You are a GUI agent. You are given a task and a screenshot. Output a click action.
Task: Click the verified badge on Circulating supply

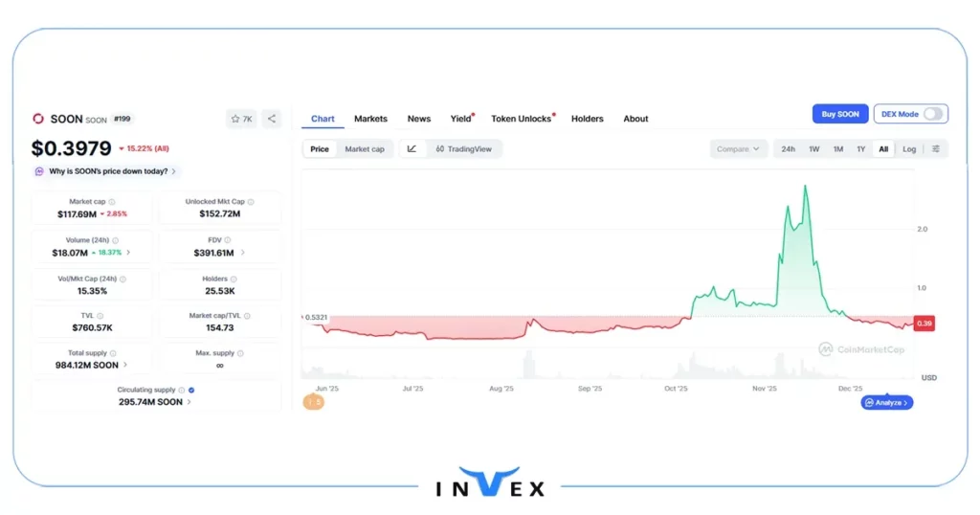pos(191,390)
